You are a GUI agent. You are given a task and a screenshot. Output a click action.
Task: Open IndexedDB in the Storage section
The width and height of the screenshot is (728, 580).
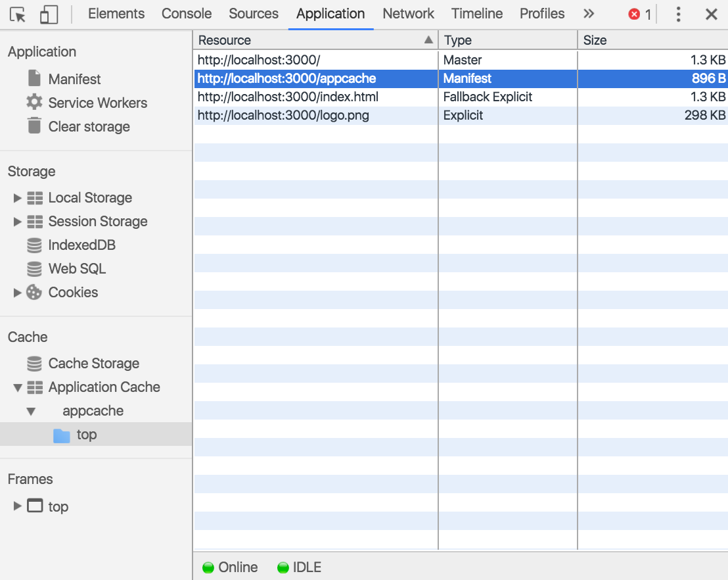(x=81, y=245)
